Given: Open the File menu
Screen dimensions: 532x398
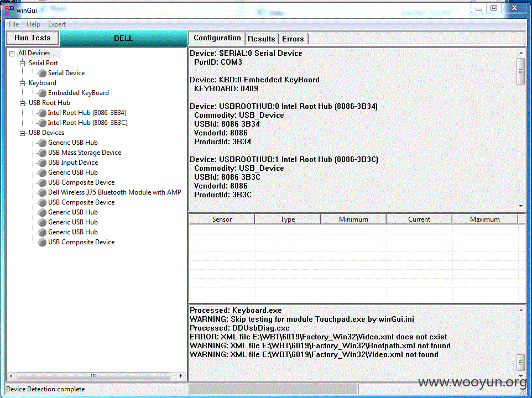Looking at the screenshot, I should point(14,24).
